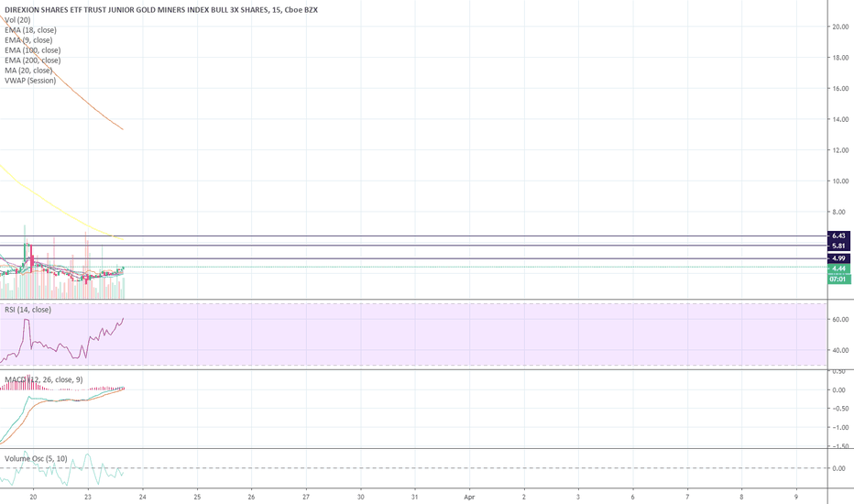
Task: Select the EMA (9, close) indicator label
Action: [x=28, y=40]
